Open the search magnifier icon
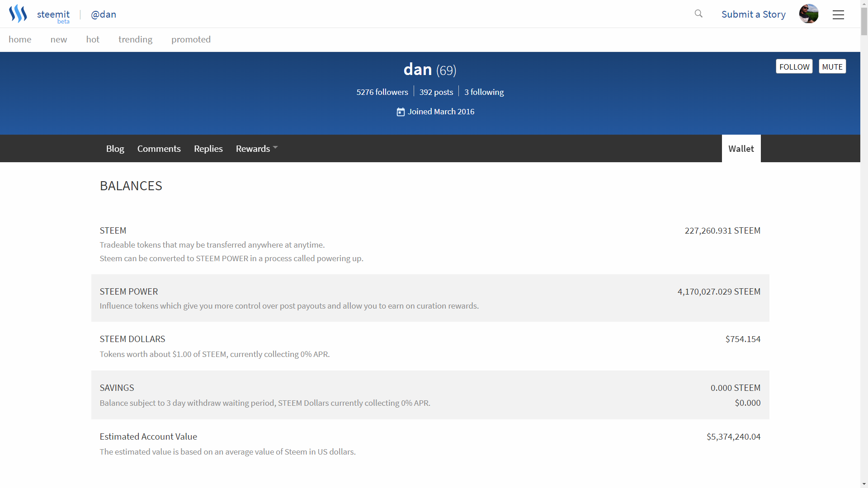The height and width of the screenshot is (488, 868). 698,14
